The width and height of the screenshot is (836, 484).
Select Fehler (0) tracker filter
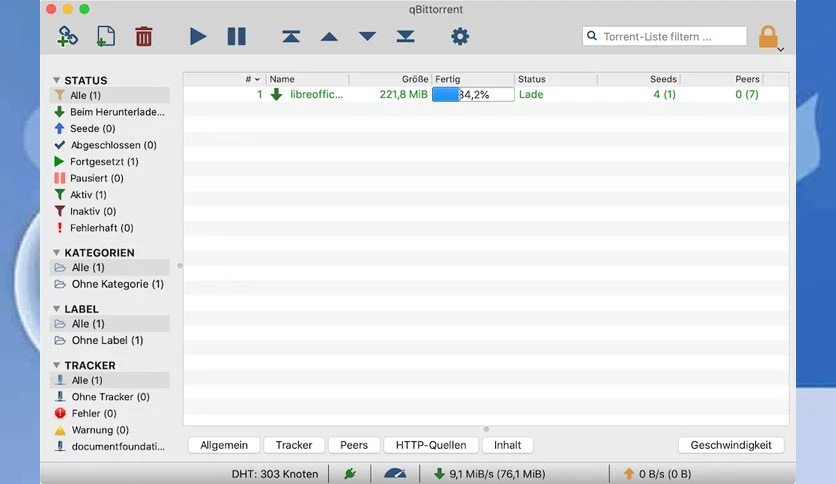(109, 413)
